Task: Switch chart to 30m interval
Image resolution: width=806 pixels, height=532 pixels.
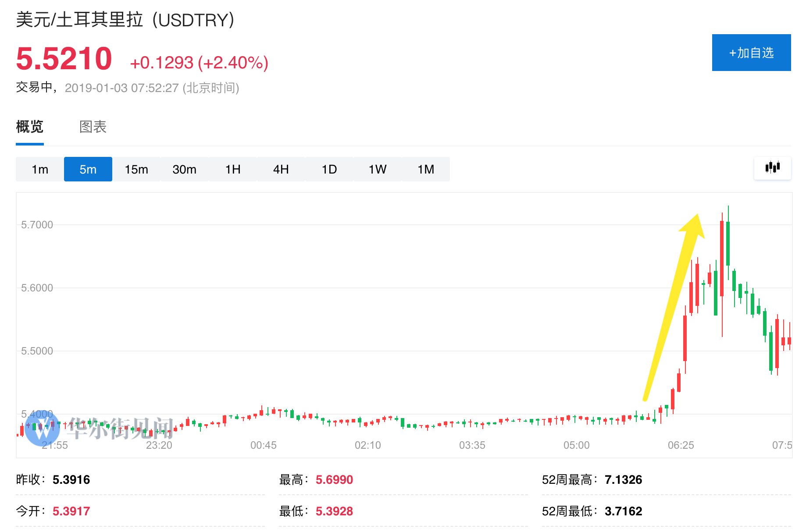Action: [x=184, y=169]
